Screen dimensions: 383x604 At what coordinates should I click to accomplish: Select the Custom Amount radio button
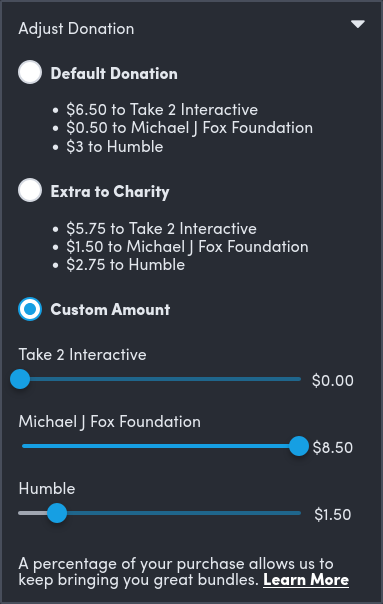(x=30, y=309)
